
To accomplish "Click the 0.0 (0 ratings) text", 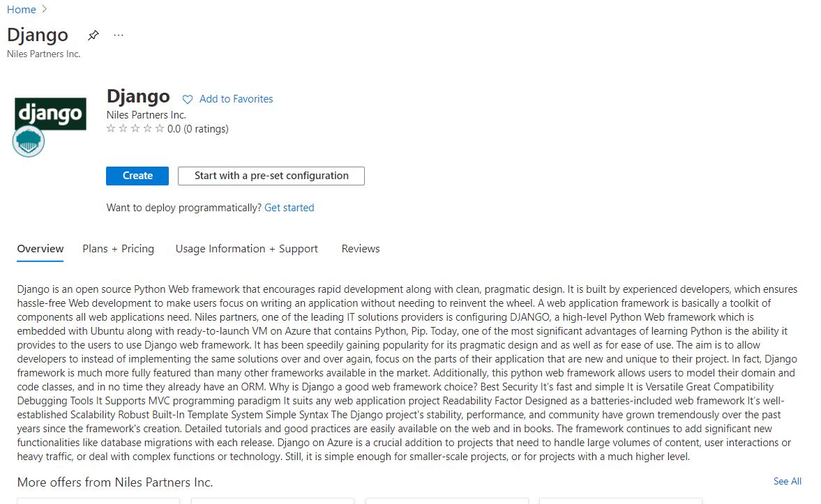I will (x=198, y=129).
